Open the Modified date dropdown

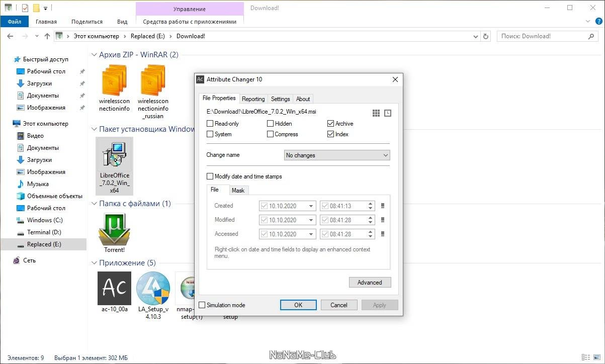click(311, 220)
